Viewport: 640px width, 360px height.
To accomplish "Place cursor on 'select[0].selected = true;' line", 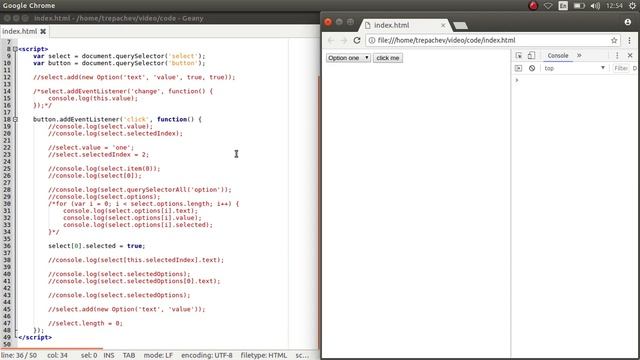I will (96, 246).
